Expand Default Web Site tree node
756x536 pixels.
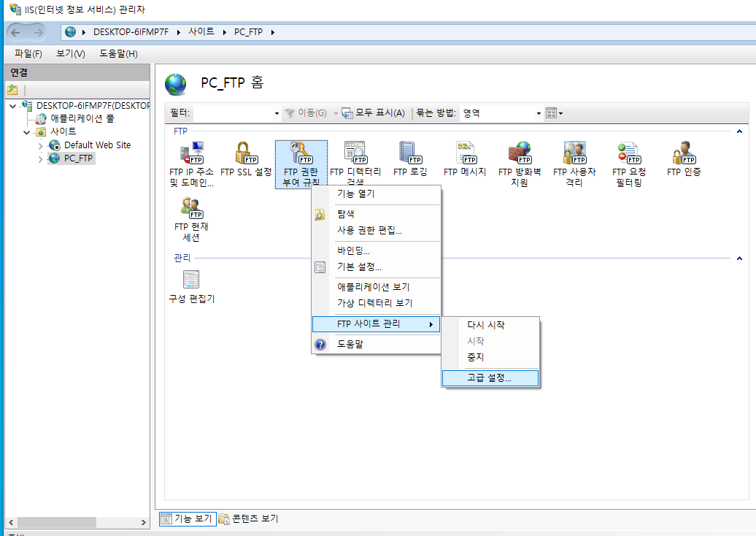tap(41, 145)
